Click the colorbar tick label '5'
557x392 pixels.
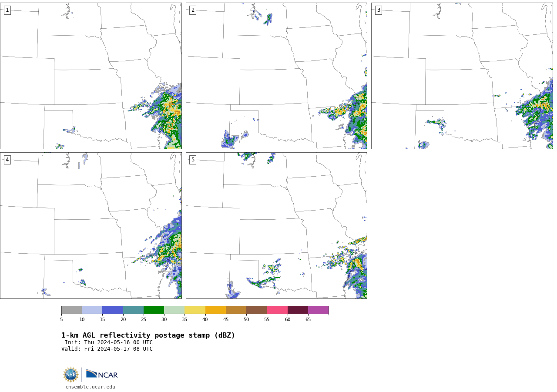[x=61, y=320]
